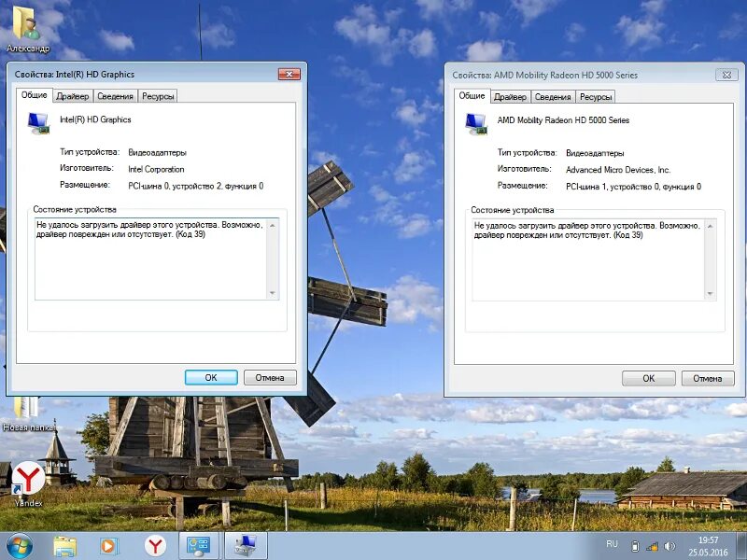Click the Intel(R) HD Graphics device name text
Viewport: 747px width, 560px height.
click(x=95, y=119)
